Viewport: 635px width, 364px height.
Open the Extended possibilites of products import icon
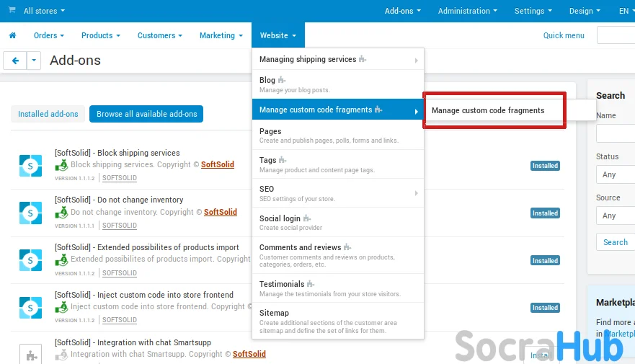pyautogui.click(x=30, y=260)
